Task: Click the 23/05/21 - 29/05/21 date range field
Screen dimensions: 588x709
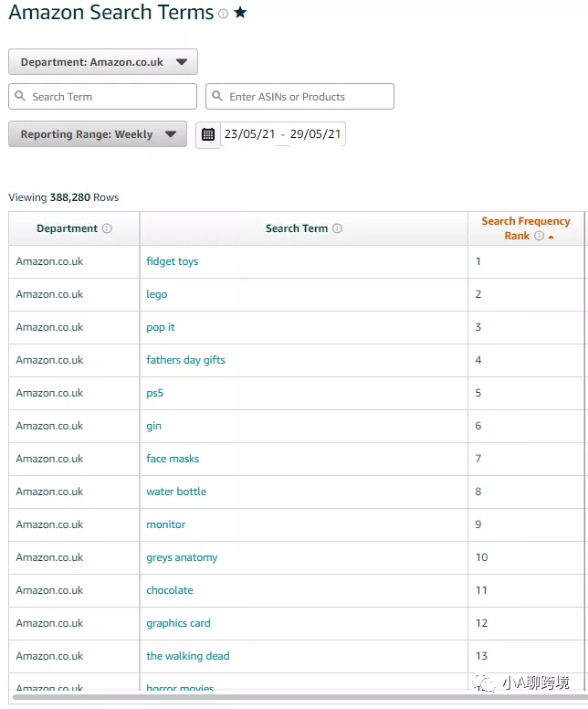Action: coord(282,133)
